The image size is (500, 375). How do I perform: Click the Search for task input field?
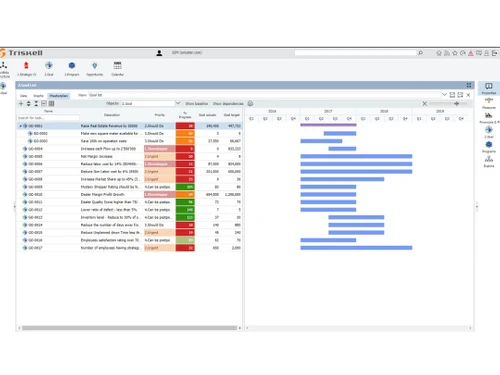48,118
